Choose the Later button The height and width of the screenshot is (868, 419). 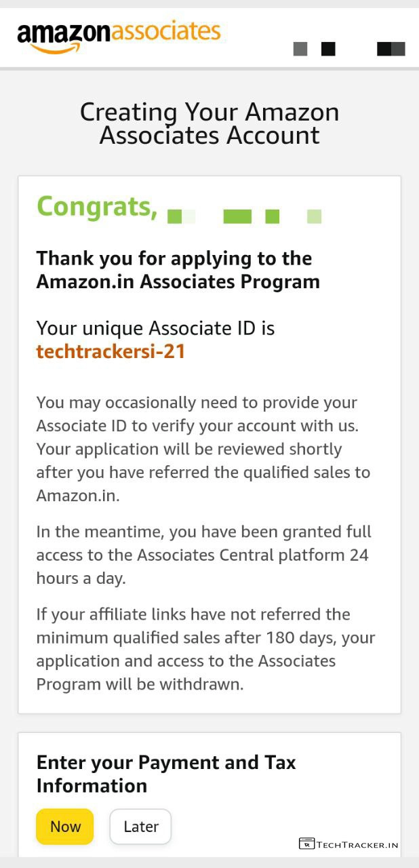pyautogui.click(x=140, y=827)
